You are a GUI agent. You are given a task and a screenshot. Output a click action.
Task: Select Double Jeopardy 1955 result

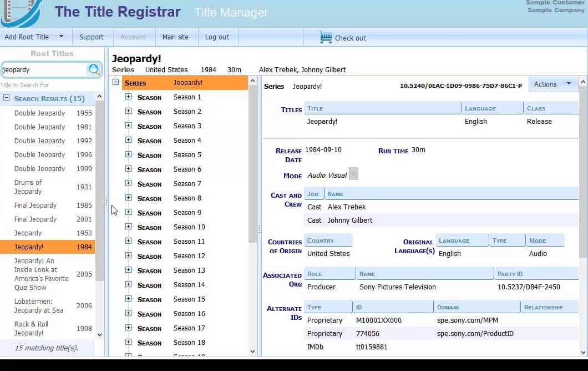pyautogui.click(x=47, y=113)
